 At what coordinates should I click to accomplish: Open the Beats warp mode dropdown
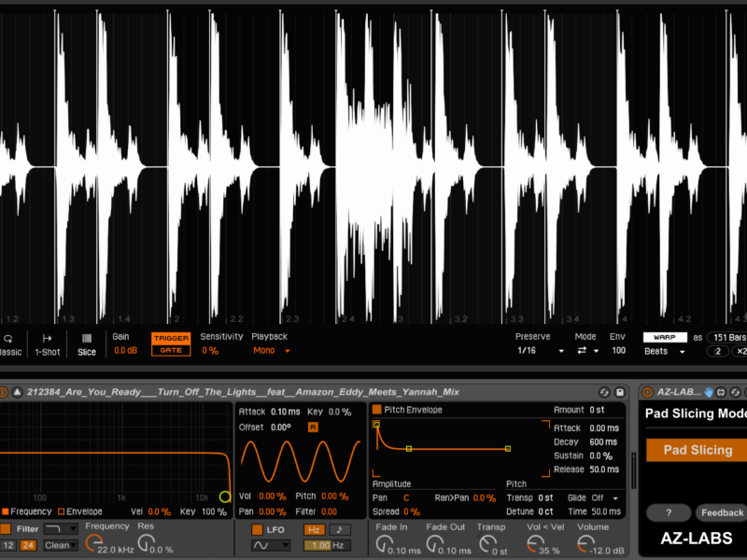click(x=665, y=352)
